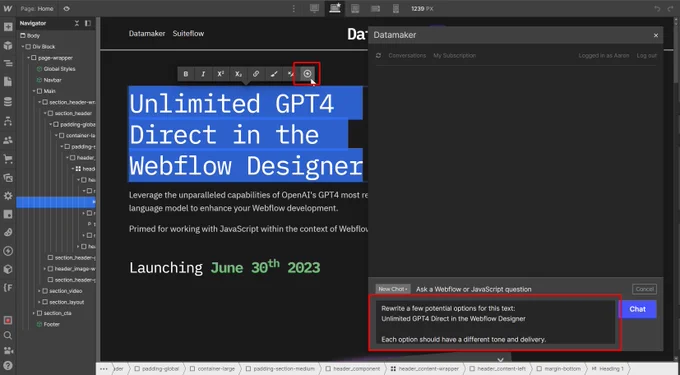
Task: Collapse all in Navigator panel header
Action: coord(77,23)
